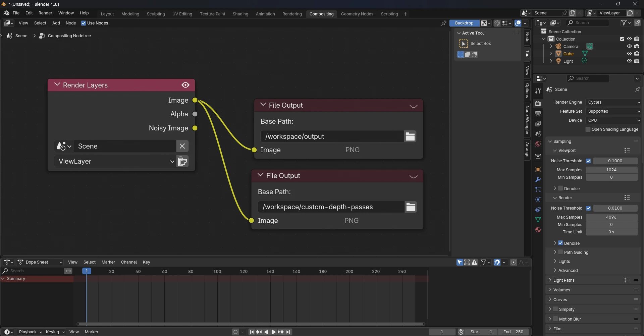The height and width of the screenshot is (336, 644).
Task: Open the Modifier properties tab (wrench icon)
Action: pyautogui.click(x=538, y=180)
